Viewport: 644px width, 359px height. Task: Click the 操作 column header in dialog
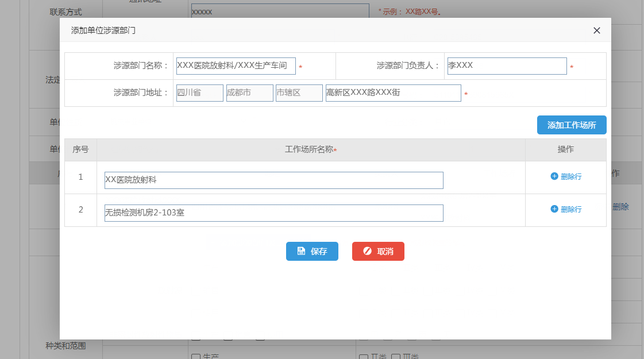tap(565, 150)
